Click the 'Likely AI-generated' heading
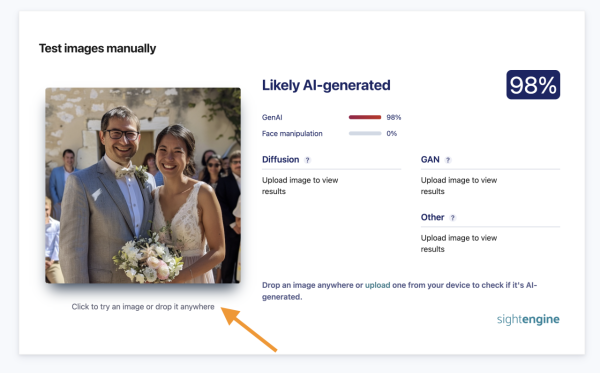 point(326,85)
